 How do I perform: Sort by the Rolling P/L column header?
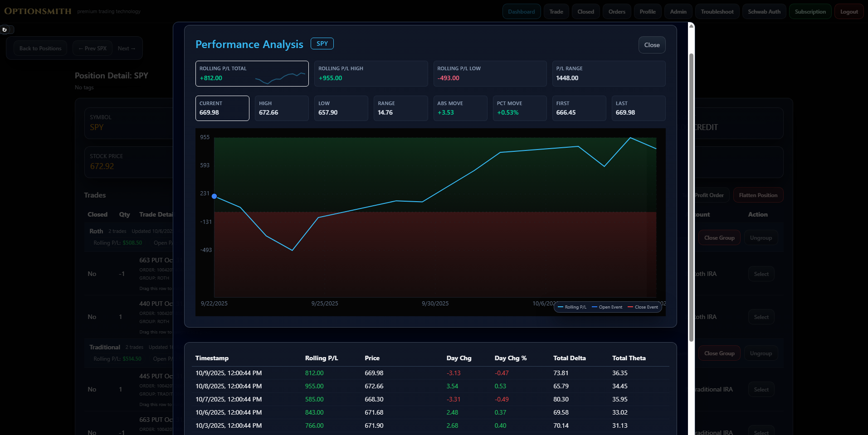[321, 358]
